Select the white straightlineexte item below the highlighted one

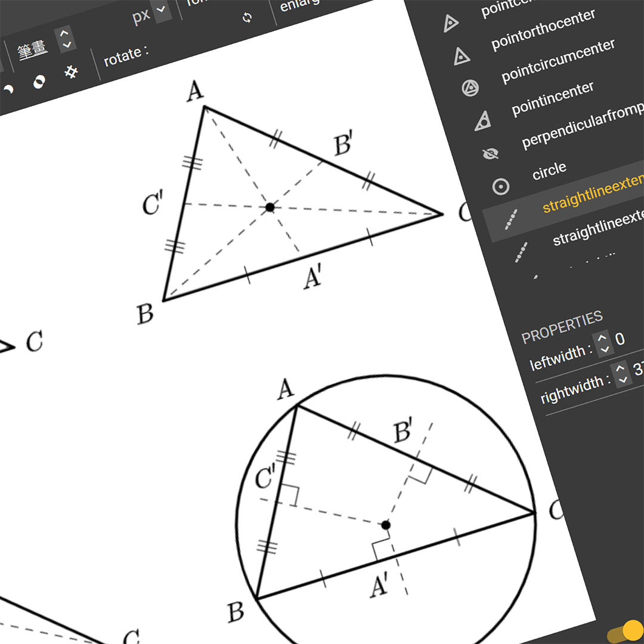pos(597,227)
